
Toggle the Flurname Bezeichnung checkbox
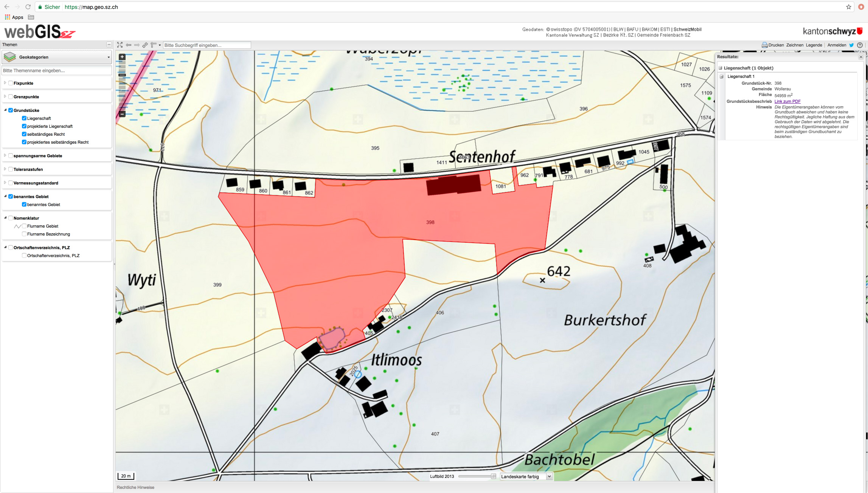click(x=24, y=234)
